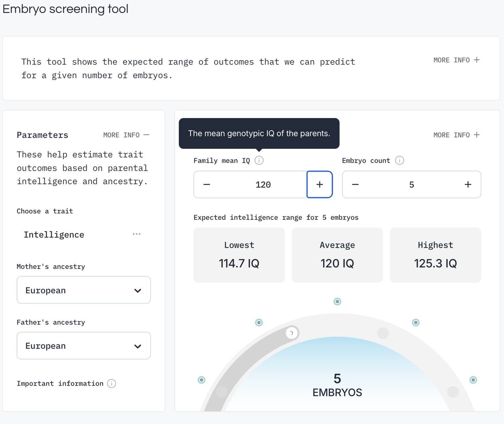Click the Family mean IQ value field
504x424 pixels.
click(x=263, y=184)
